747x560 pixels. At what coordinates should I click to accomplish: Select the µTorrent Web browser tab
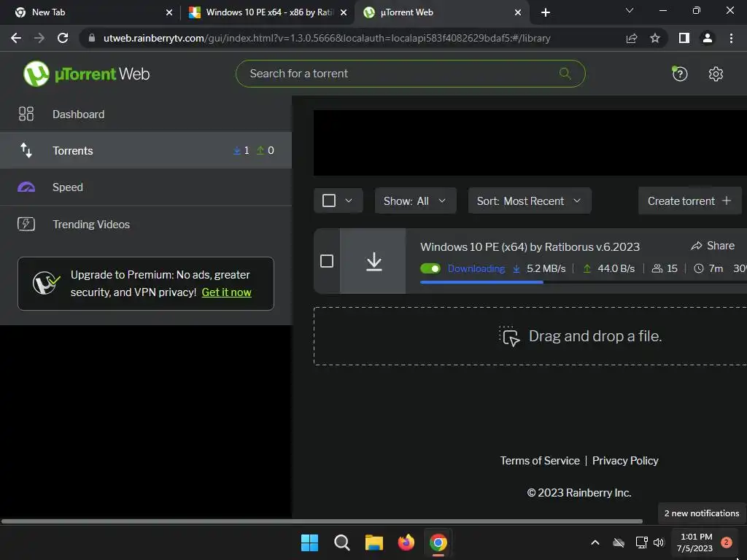pyautogui.click(x=442, y=12)
